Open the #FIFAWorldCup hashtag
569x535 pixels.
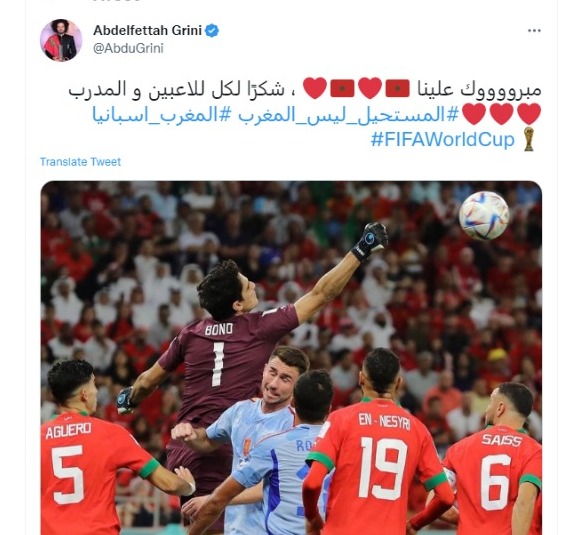tap(443, 139)
